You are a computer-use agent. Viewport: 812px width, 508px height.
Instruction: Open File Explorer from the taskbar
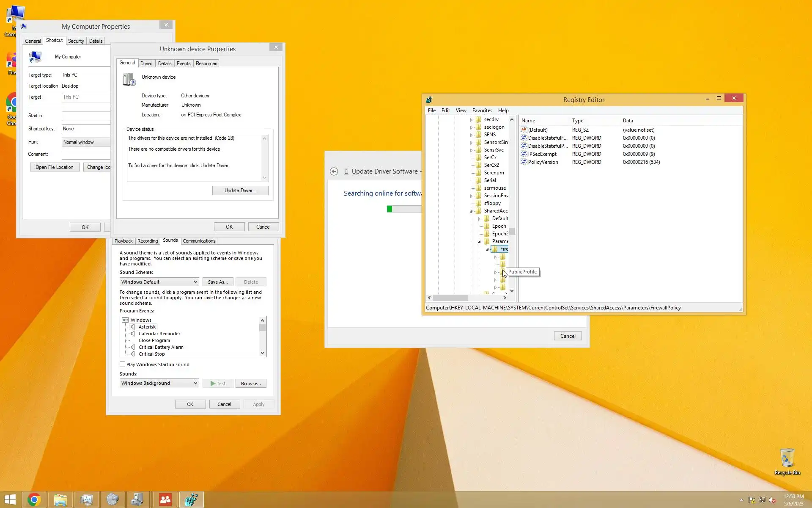pos(60,500)
